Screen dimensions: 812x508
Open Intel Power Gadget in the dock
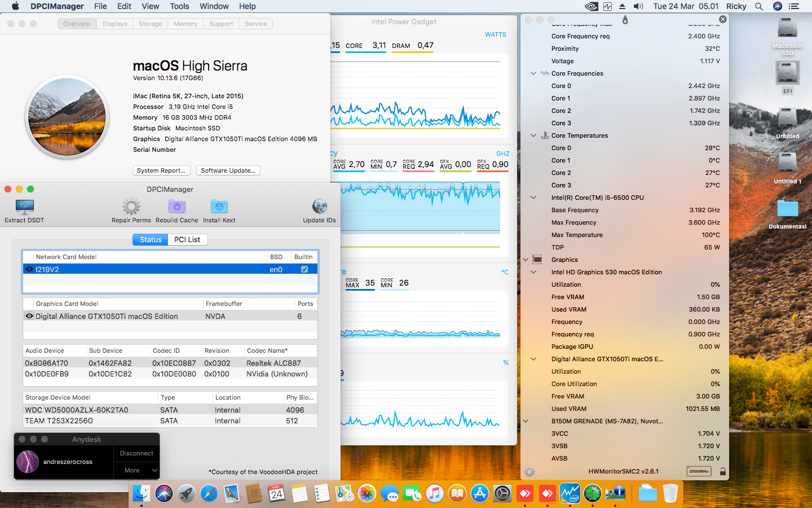click(x=570, y=494)
